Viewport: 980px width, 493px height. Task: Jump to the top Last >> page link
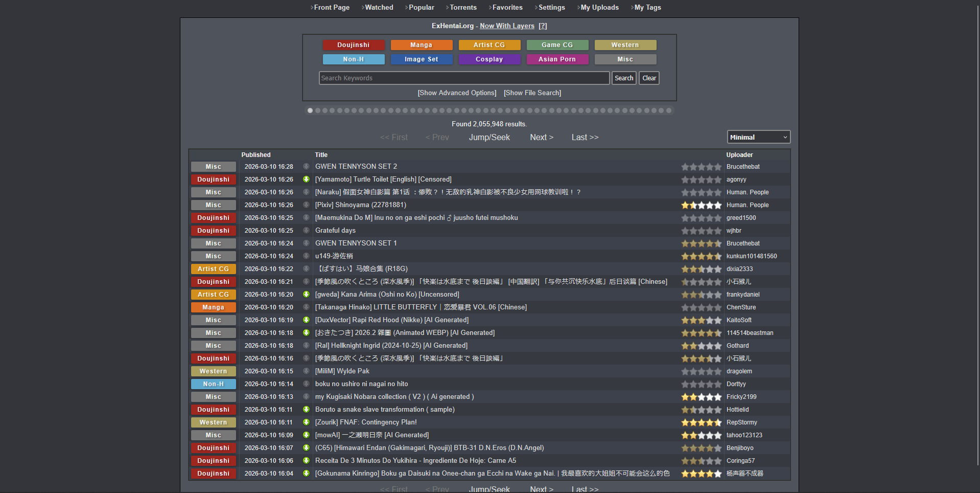585,138
